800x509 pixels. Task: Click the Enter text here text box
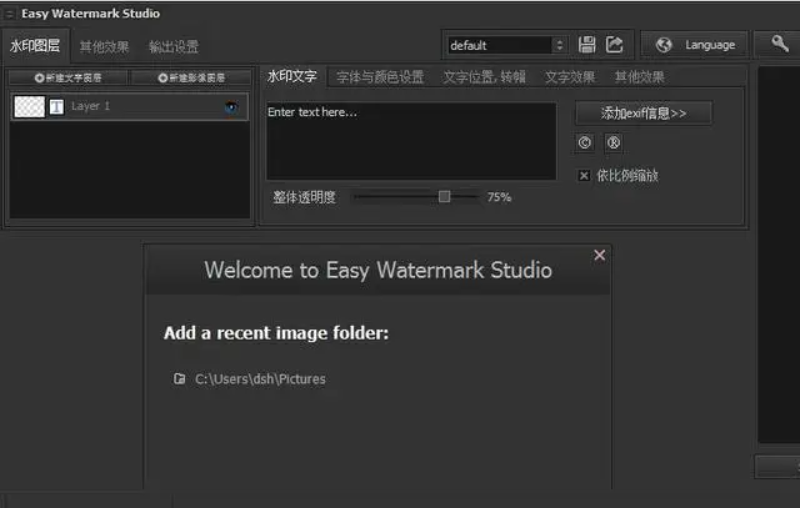[411, 141]
